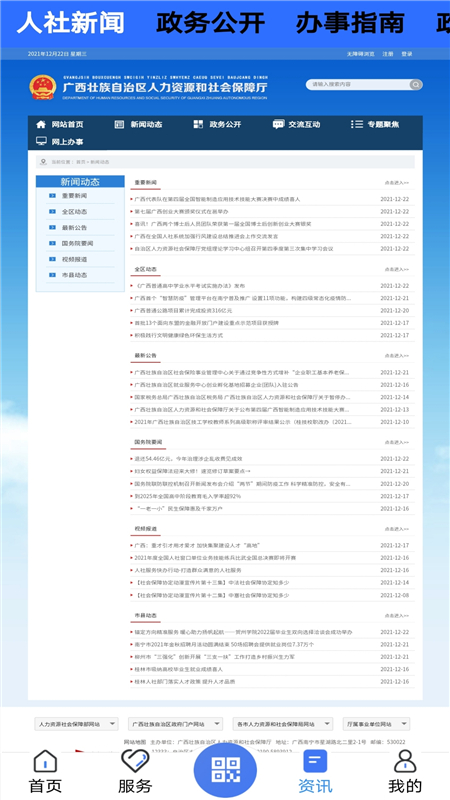The height and width of the screenshot is (800, 450).
Task: Open the 服务 heart icon tab
Action: tap(135, 761)
